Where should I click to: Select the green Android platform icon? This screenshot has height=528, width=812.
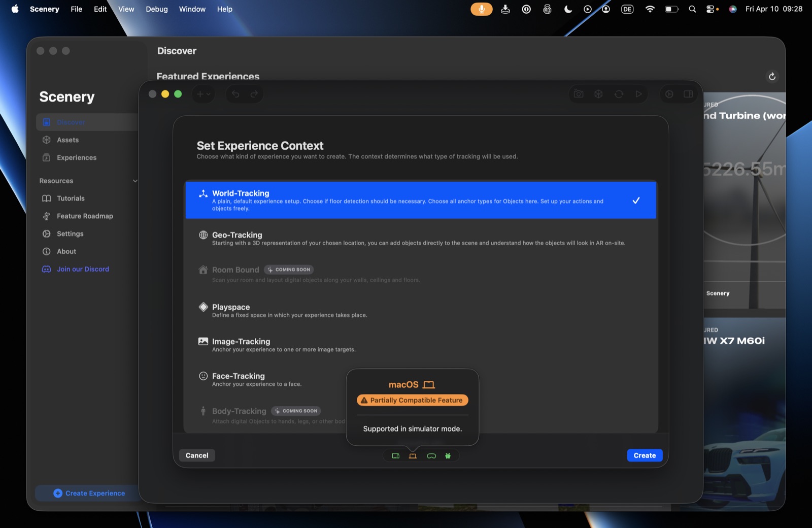448,456
